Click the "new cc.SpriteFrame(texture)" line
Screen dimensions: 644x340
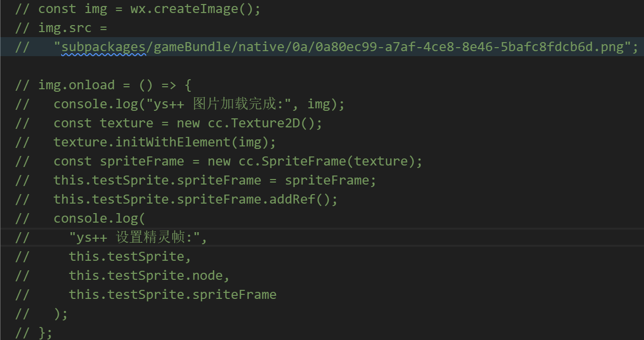pyautogui.click(x=219, y=161)
